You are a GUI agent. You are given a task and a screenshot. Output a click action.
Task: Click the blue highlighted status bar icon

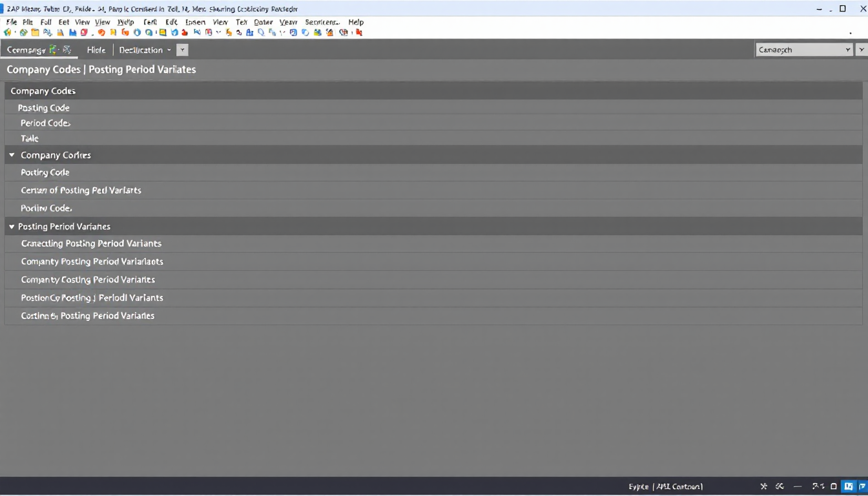pos(849,486)
